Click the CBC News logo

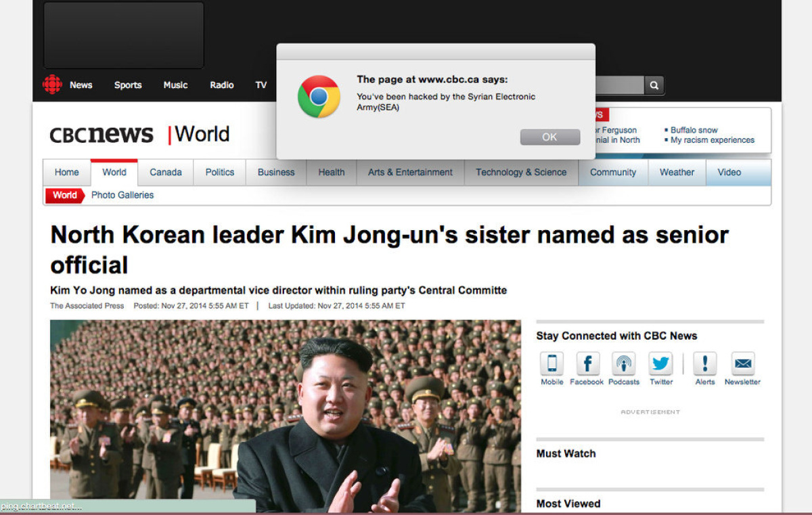point(101,135)
